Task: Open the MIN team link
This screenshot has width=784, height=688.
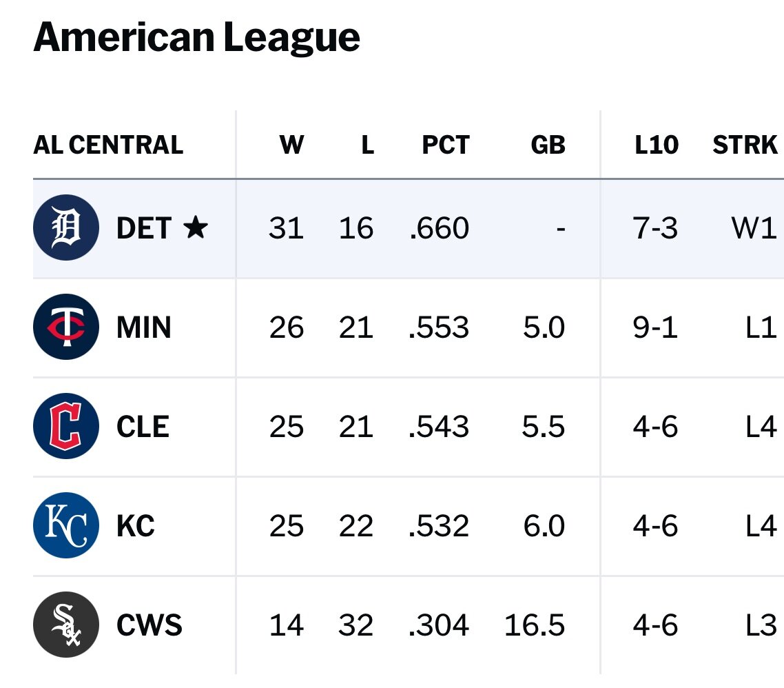Action: (144, 327)
